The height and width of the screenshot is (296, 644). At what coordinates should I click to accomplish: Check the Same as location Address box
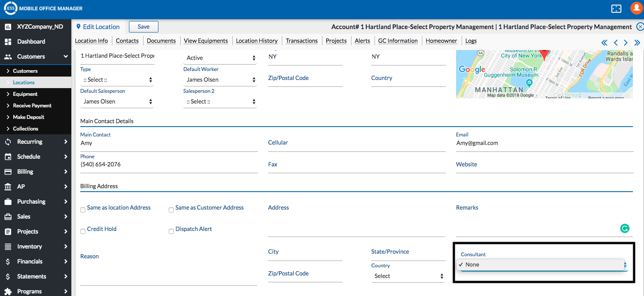point(83,210)
